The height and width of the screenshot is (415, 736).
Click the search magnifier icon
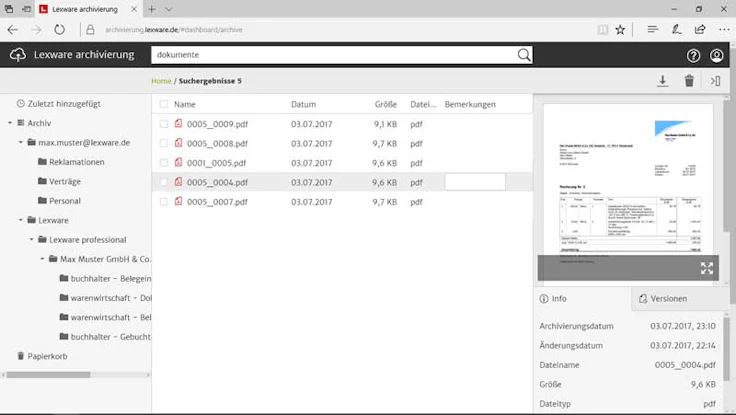tap(524, 55)
